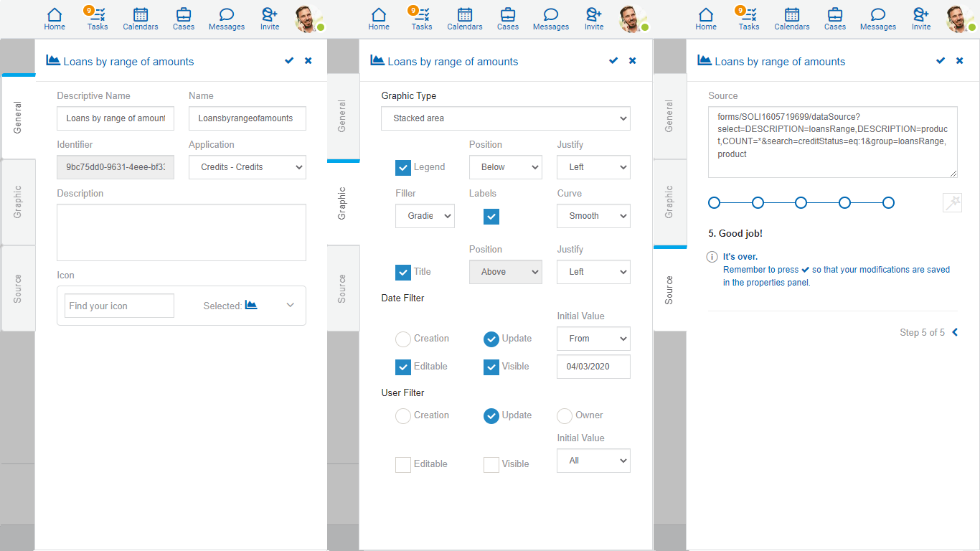Viewport: 980px width, 551px height.
Task: Expand the Curve dropdown set to Smooth
Action: (x=593, y=216)
